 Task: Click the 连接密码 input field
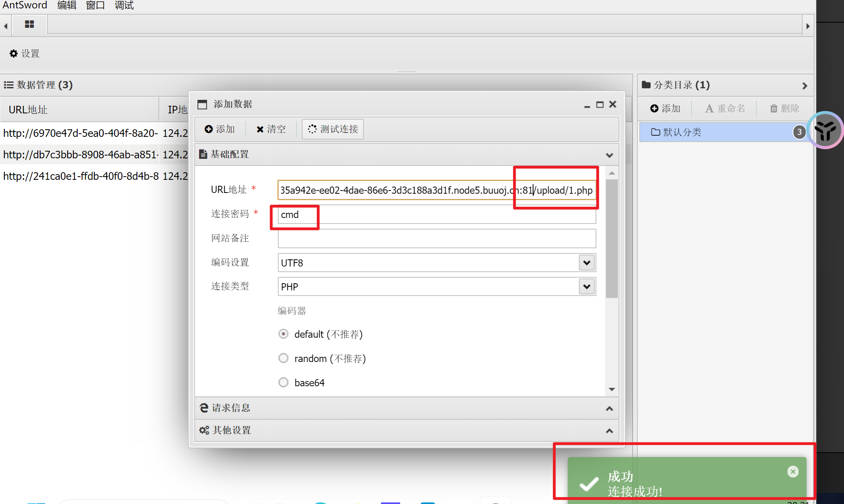(x=437, y=214)
